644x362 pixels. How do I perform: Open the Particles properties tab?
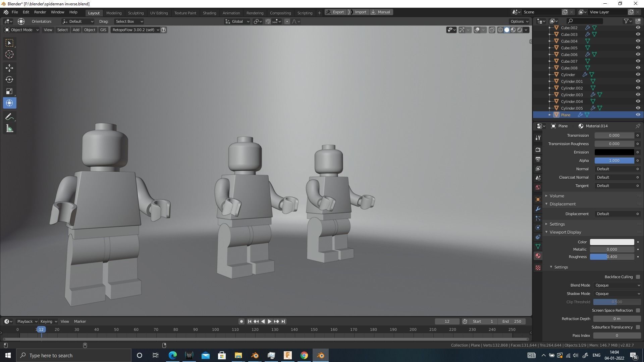[538, 218]
